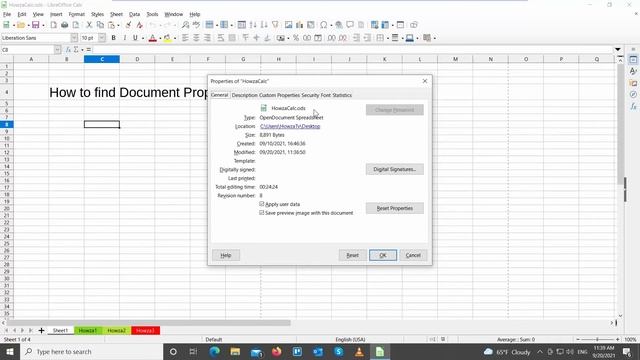Image resolution: width=640 pixels, height=360 pixels.
Task: Click the Windows search box in taskbar
Action: [91, 351]
